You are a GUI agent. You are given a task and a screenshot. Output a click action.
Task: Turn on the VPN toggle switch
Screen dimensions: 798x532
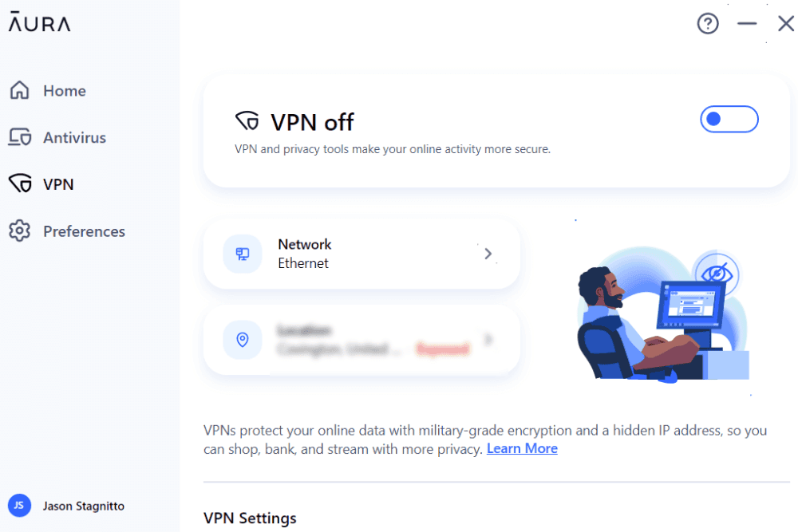[x=729, y=119]
